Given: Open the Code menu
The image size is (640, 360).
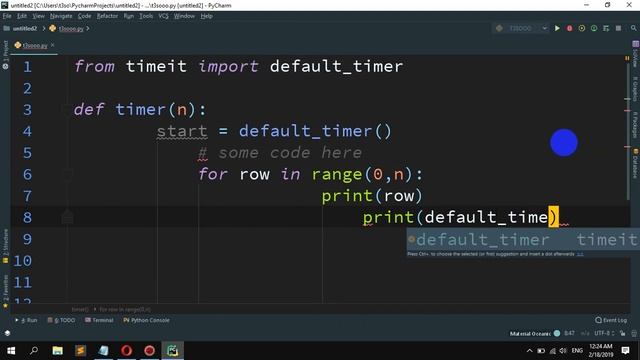Looking at the screenshot, I should (84, 16).
